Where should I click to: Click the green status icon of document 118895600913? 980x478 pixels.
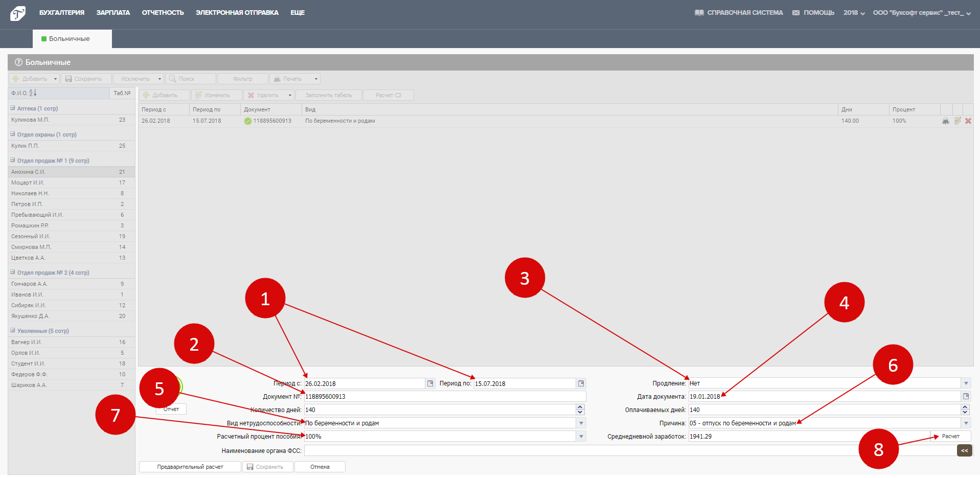pos(248,121)
